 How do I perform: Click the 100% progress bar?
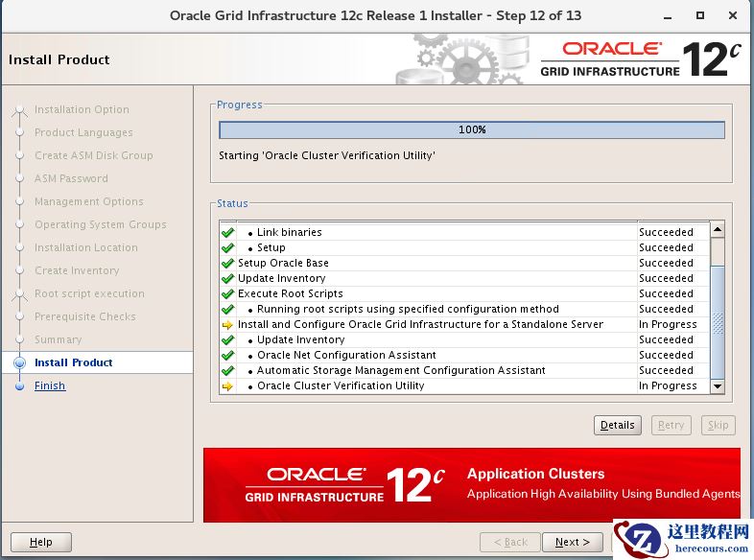tap(472, 130)
